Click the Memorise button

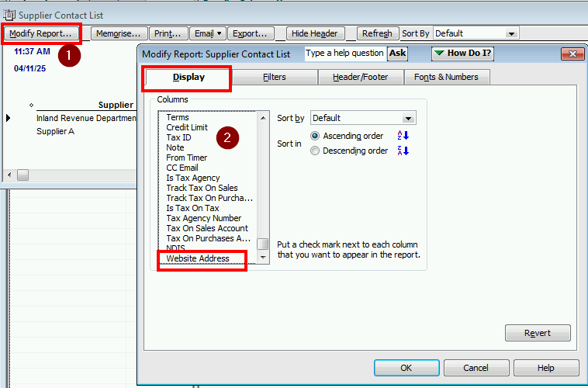pyautogui.click(x=118, y=33)
